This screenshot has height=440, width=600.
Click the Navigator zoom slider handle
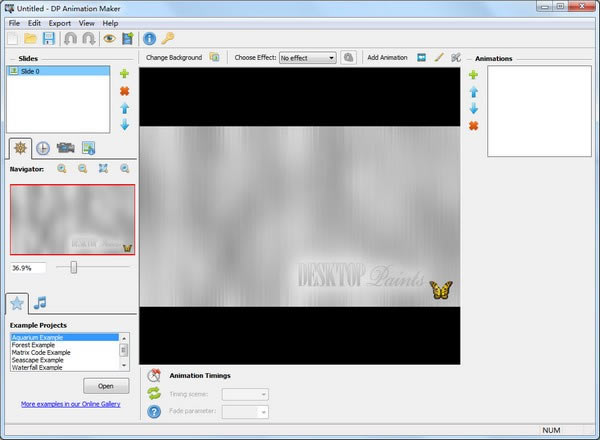coord(73,268)
